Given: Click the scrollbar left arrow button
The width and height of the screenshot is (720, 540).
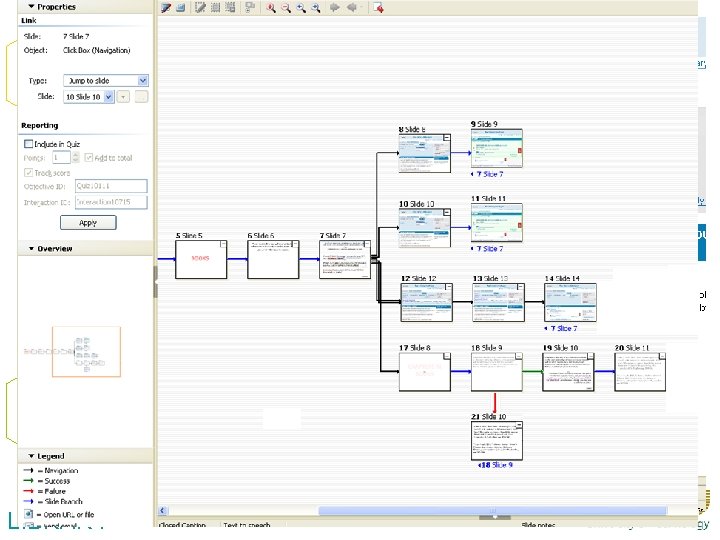Looking at the screenshot, I should pos(163,511).
